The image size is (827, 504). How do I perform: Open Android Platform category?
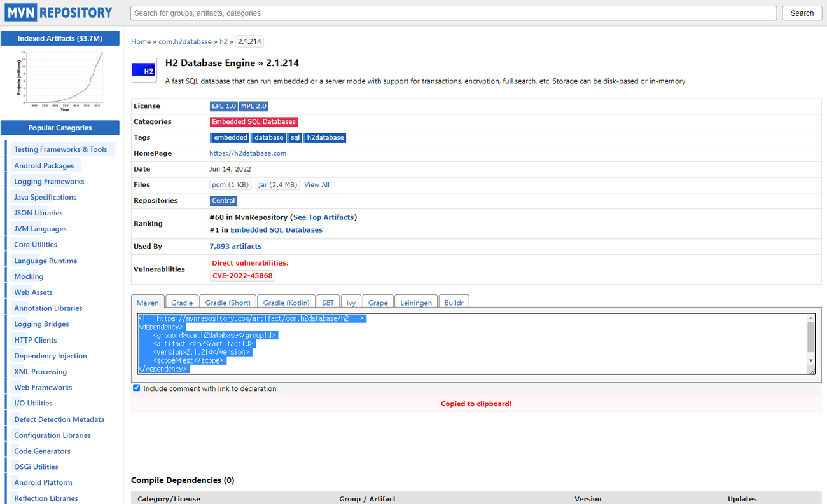(43, 483)
